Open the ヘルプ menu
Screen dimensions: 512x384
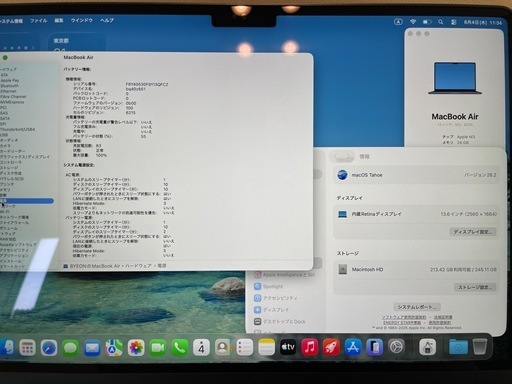tap(107, 21)
